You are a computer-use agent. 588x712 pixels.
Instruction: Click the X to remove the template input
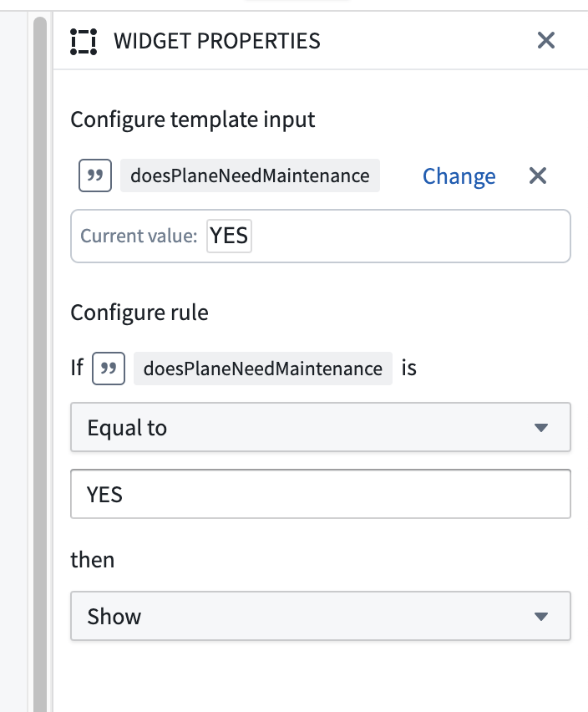tap(537, 175)
